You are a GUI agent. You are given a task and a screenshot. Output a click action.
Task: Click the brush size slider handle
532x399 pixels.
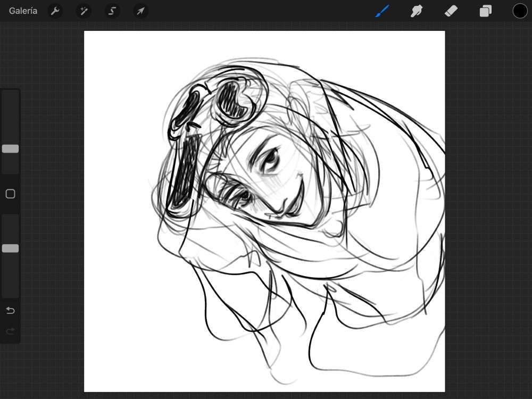11,148
